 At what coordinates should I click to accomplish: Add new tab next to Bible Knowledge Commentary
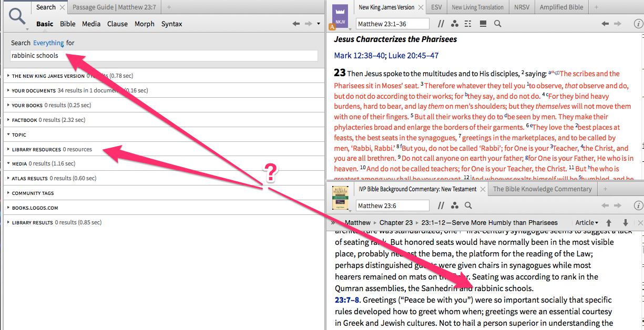pos(605,189)
